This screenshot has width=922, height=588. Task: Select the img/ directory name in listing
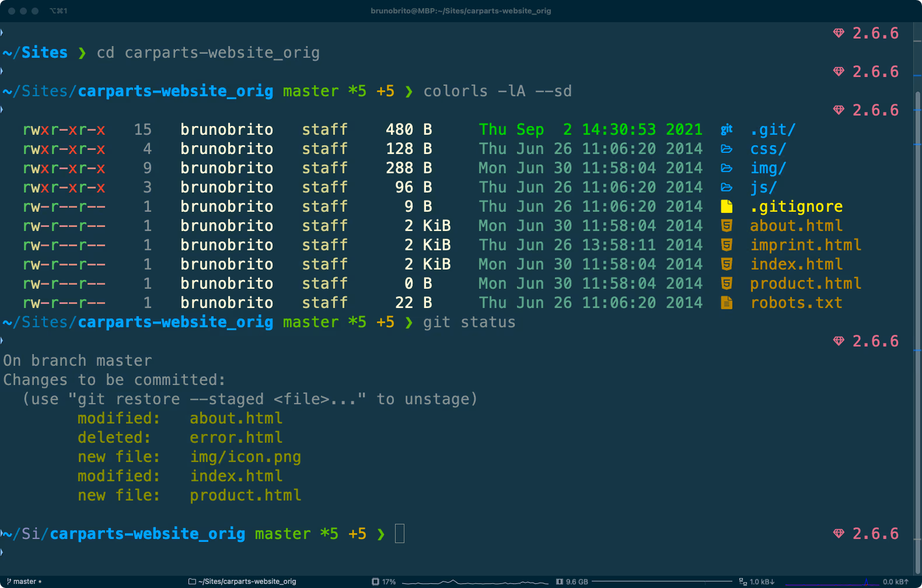click(768, 168)
